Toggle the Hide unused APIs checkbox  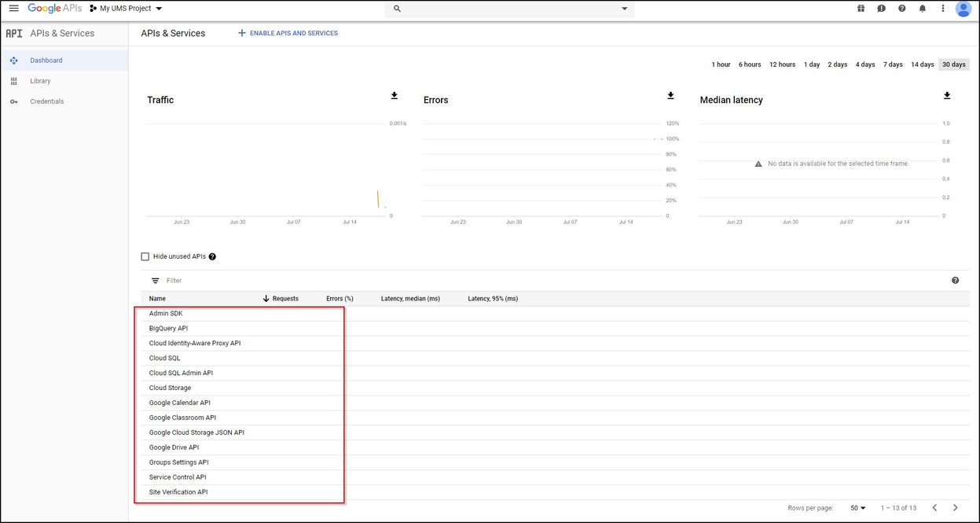pyautogui.click(x=145, y=256)
